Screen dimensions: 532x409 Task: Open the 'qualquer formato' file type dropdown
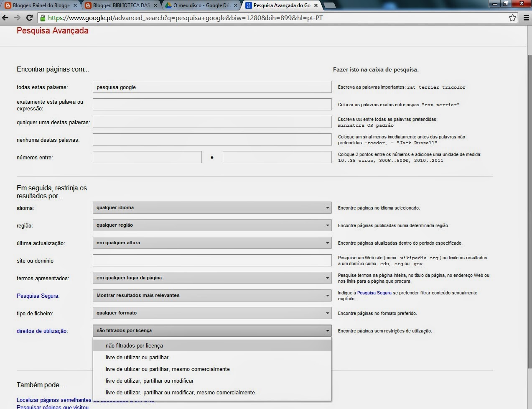tap(212, 313)
